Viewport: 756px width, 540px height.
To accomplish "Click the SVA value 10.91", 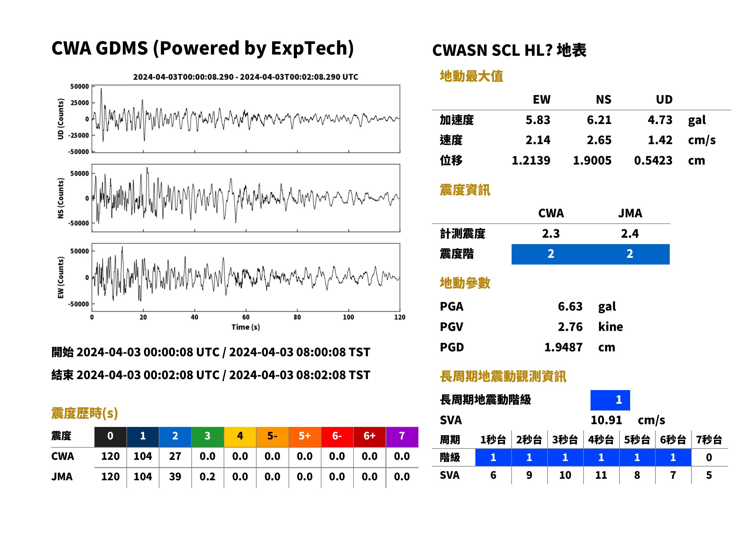I will (606, 420).
